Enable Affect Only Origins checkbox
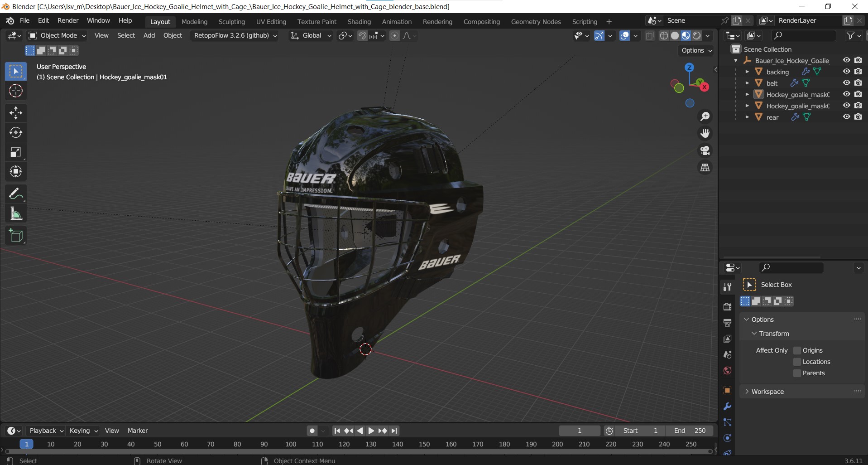 pos(797,350)
